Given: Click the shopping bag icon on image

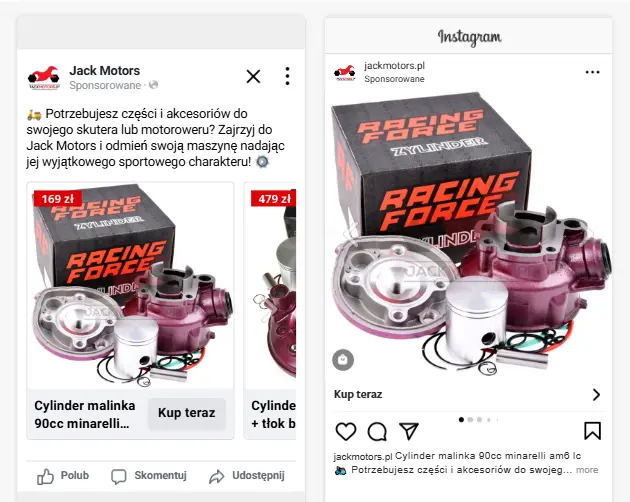Looking at the screenshot, I should [x=343, y=358].
